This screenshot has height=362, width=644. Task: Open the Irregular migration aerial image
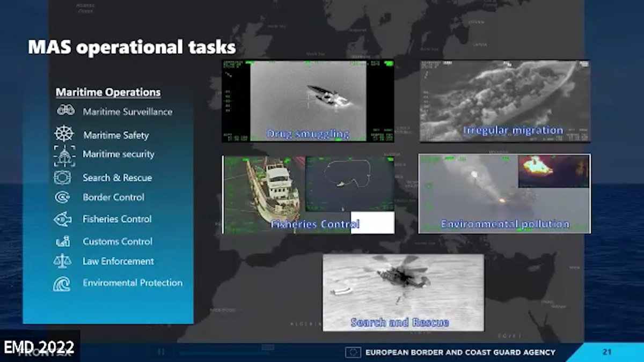[504, 101]
